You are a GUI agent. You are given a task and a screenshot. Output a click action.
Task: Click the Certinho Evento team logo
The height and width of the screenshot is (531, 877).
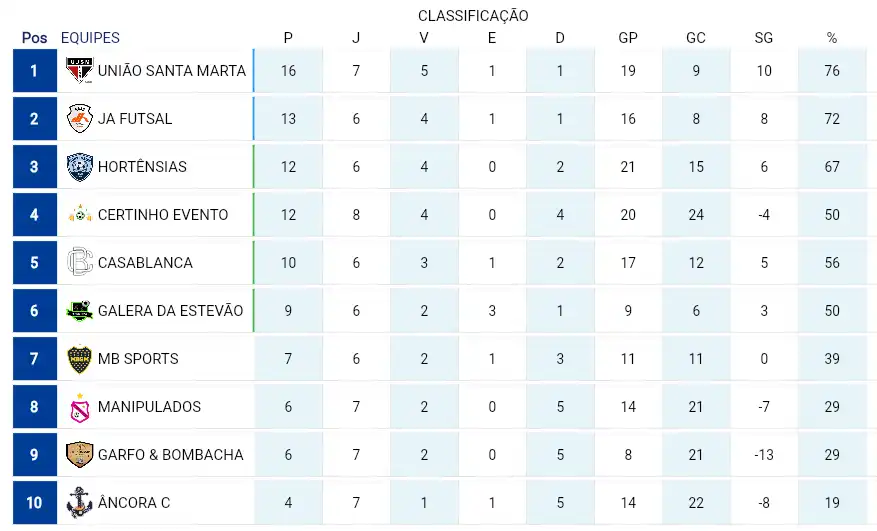click(79, 214)
